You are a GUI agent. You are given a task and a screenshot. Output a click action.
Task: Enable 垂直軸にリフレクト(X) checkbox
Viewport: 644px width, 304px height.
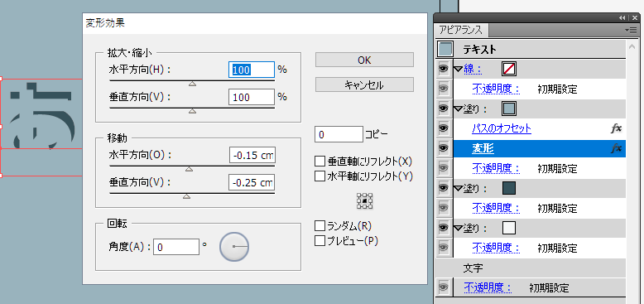[x=320, y=161]
